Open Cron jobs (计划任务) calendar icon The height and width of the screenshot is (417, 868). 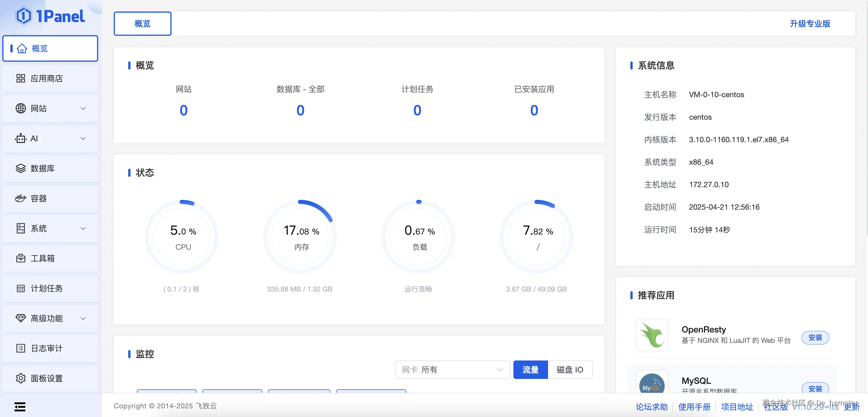pos(21,288)
